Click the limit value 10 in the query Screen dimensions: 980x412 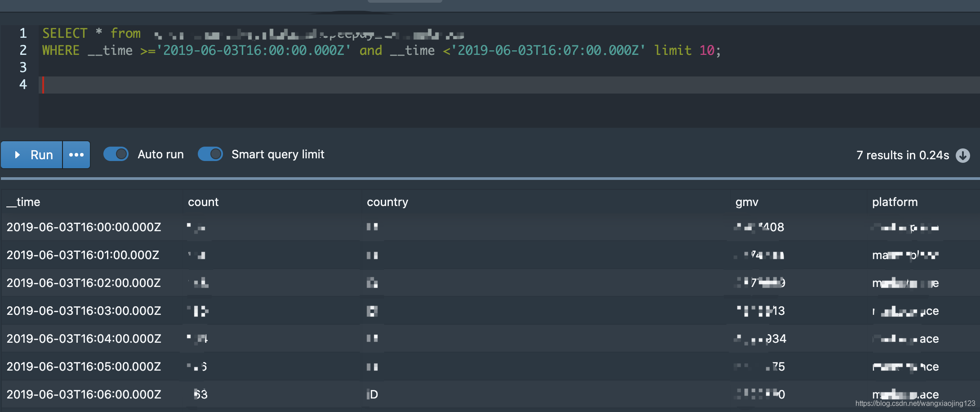tap(707, 50)
